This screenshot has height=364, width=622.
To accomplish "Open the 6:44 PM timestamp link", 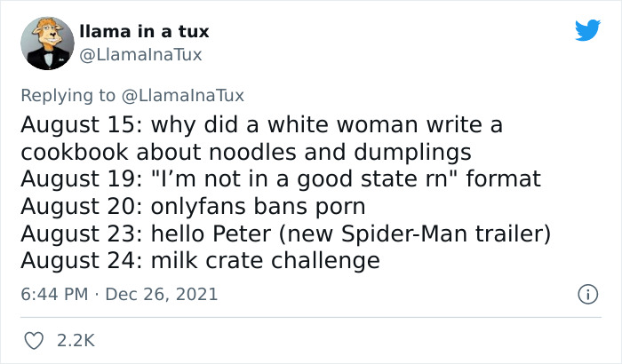I will [x=53, y=293].
